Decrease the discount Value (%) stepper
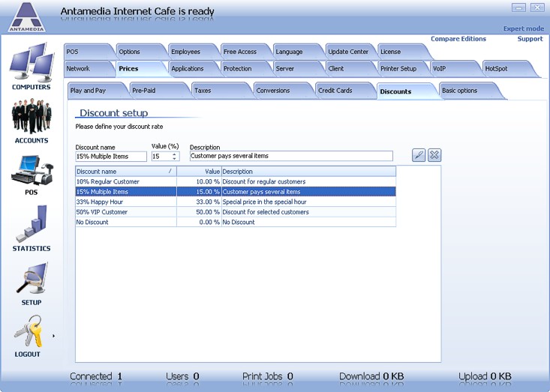550x392 pixels. (174, 159)
